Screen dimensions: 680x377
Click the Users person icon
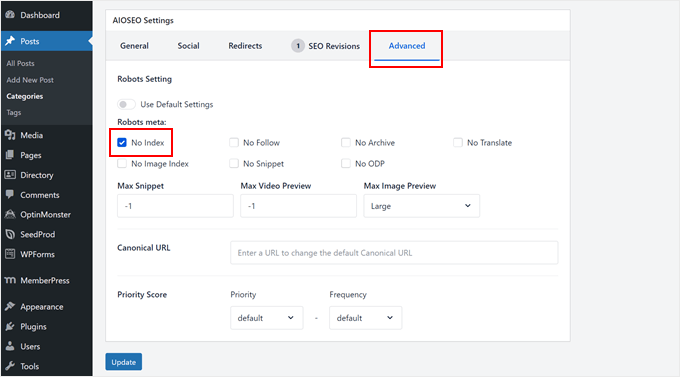[x=10, y=346]
